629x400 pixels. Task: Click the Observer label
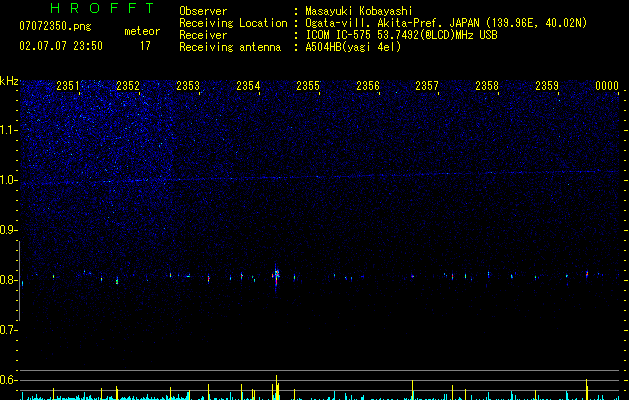coord(203,11)
